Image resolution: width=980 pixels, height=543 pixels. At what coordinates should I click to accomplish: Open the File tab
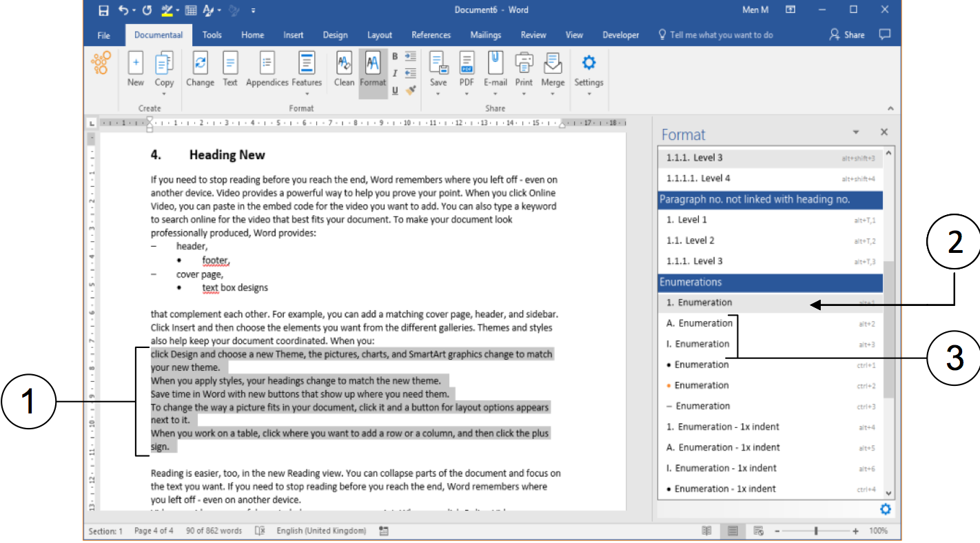tap(103, 35)
